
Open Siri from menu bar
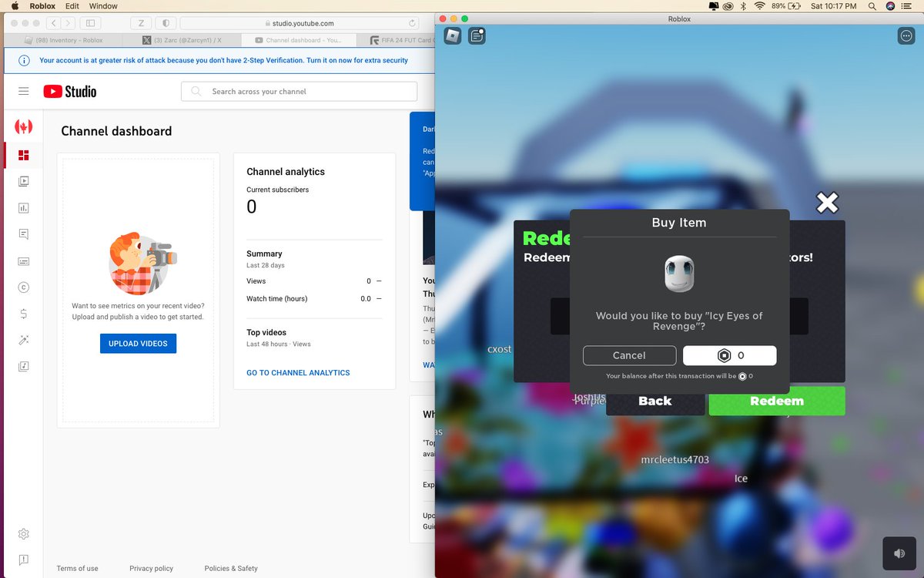tap(891, 5)
